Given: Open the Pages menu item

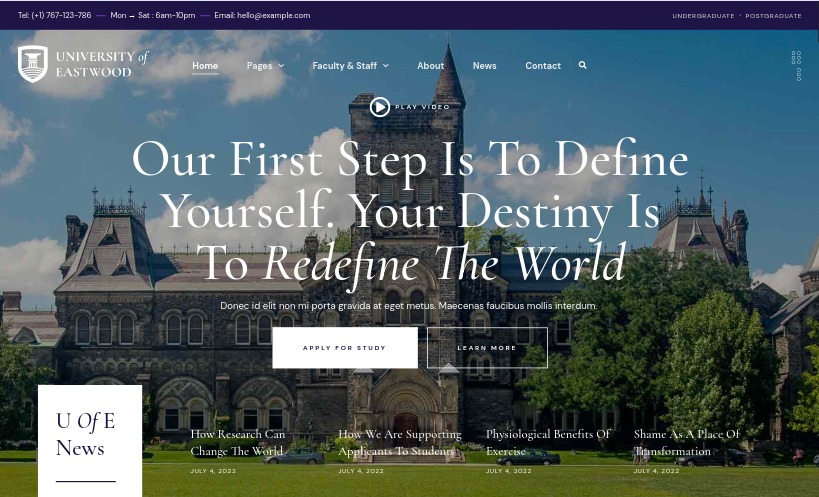Looking at the screenshot, I should click(x=260, y=66).
